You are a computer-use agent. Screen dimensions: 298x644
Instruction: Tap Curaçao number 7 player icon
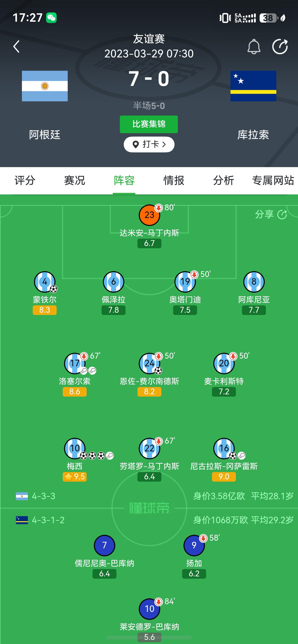pos(105,545)
